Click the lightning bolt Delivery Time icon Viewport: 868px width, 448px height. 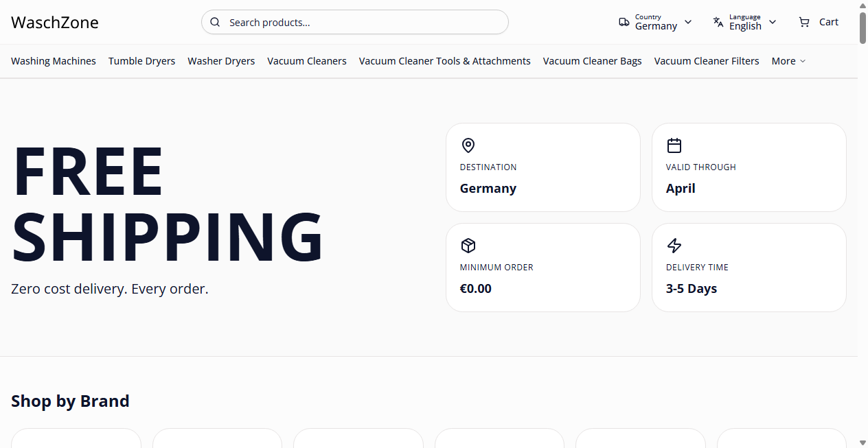[674, 246]
